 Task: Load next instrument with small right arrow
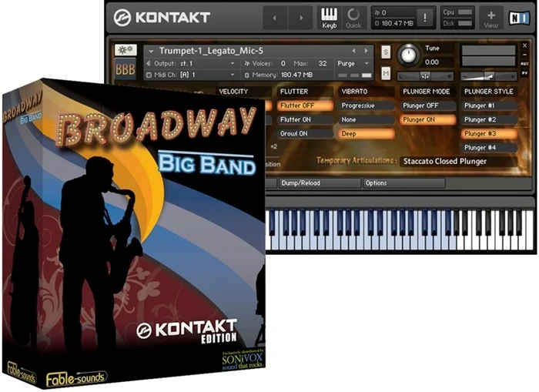click(x=367, y=51)
